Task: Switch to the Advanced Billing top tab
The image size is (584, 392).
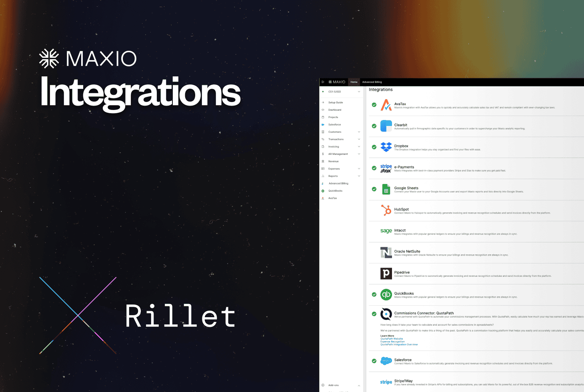Action: [x=372, y=82]
